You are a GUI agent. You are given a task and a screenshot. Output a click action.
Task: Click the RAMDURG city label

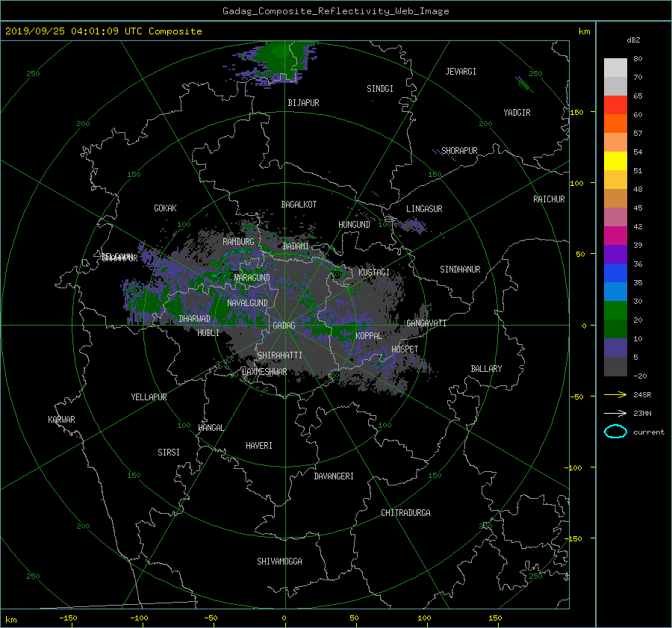point(238,242)
